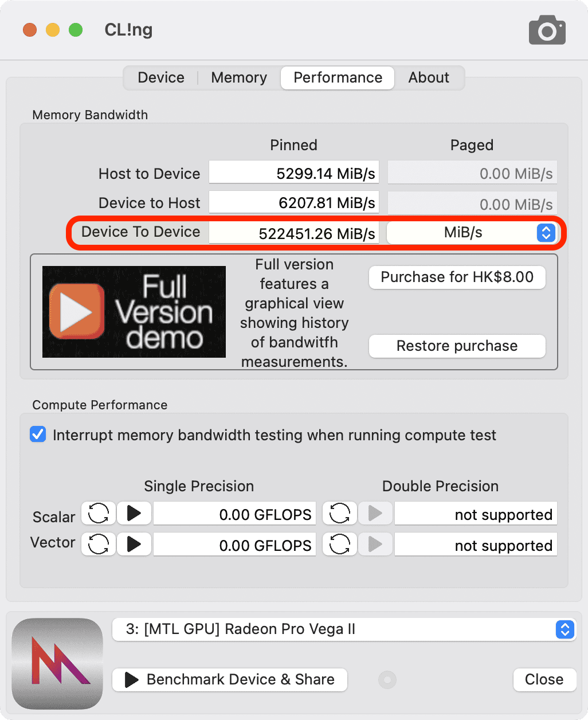The image size is (588, 720).
Task: Open the MiB/s units dropdown
Action: (472, 233)
